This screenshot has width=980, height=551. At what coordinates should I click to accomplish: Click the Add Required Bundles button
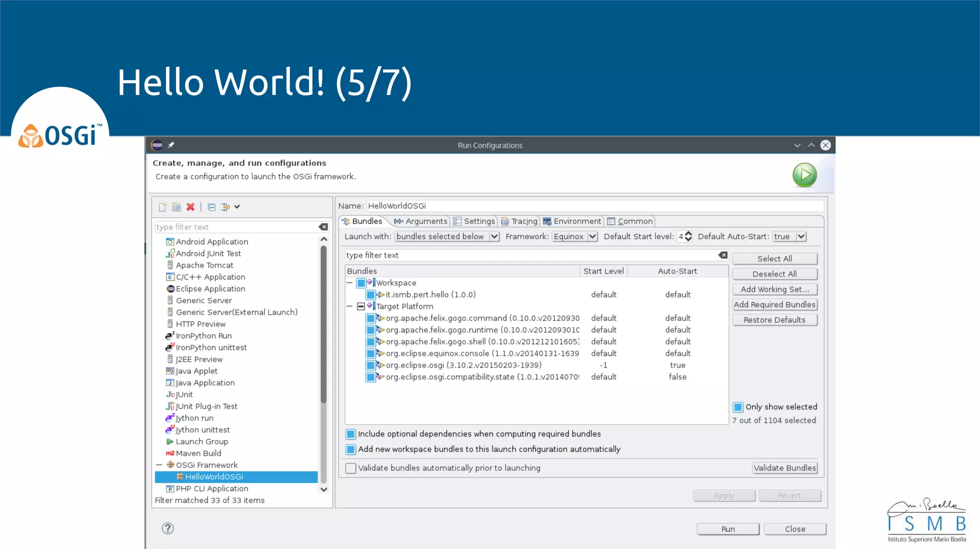click(774, 305)
